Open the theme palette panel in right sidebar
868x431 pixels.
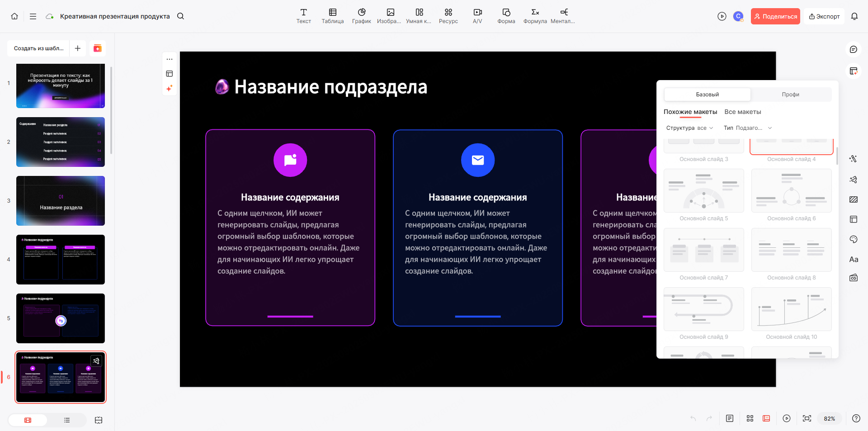(x=854, y=239)
